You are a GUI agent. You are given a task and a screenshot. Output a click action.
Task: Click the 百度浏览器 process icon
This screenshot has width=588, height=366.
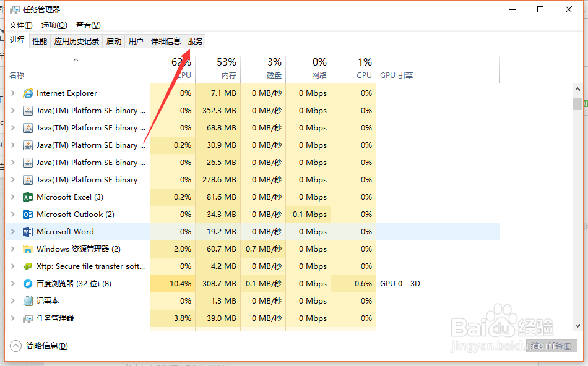(28, 284)
